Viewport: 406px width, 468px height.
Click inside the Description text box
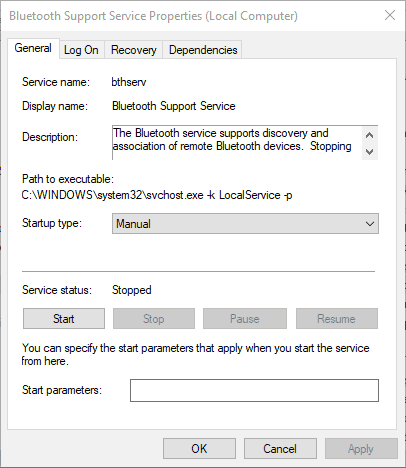pyautogui.click(x=237, y=143)
